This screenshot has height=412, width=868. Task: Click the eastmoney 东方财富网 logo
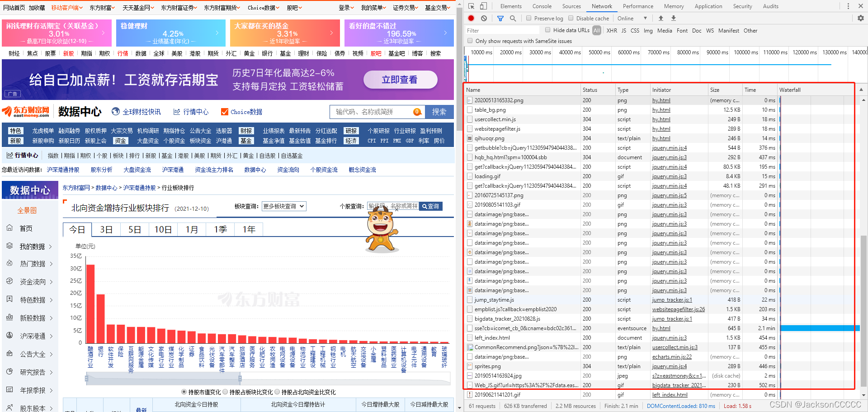click(x=26, y=112)
